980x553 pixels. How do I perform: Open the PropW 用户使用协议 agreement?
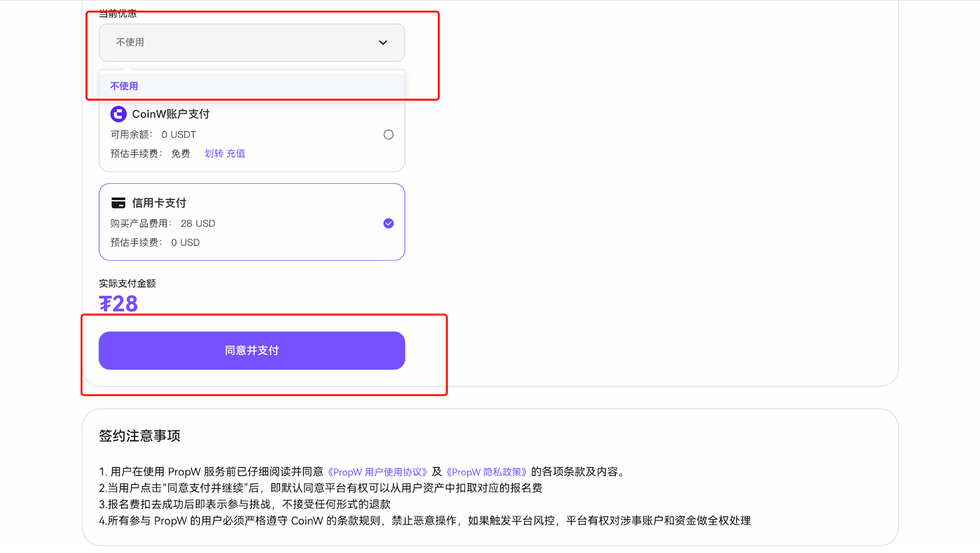[378, 472]
